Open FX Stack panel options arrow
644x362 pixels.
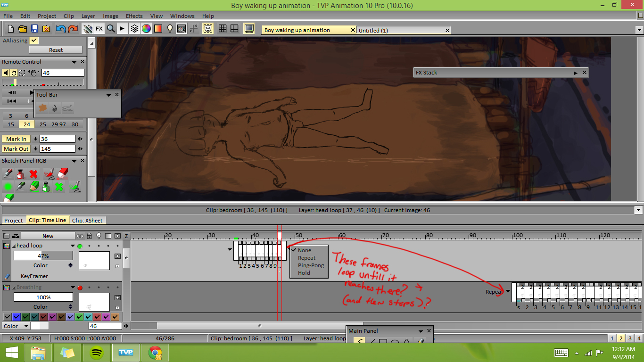tap(576, 73)
